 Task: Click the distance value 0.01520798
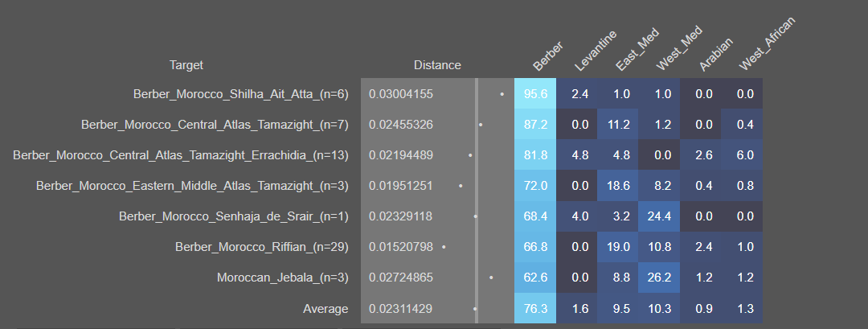(x=400, y=247)
